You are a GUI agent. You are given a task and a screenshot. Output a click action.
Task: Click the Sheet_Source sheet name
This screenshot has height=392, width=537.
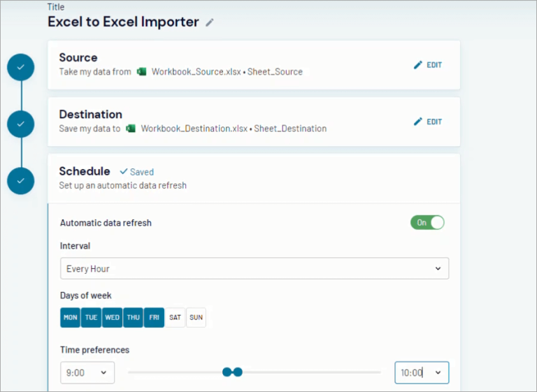pyautogui.click(x=275, y=71)
